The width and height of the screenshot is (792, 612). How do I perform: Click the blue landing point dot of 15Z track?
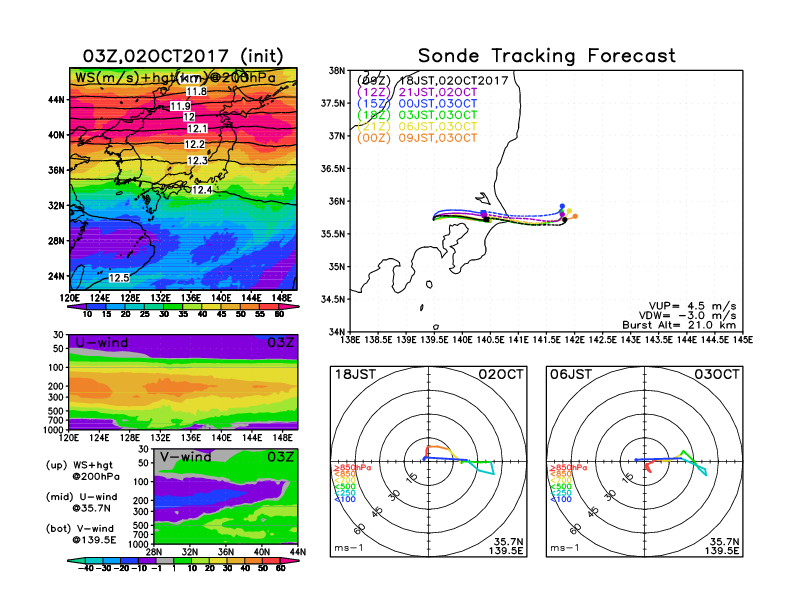[x=562, y=206]
